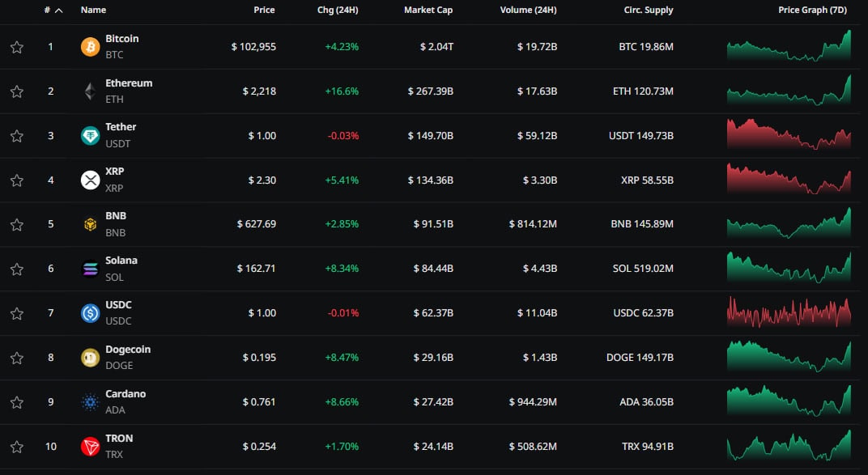
Task: Add Cardano to watchlist via star
Action: click(16, 402)
